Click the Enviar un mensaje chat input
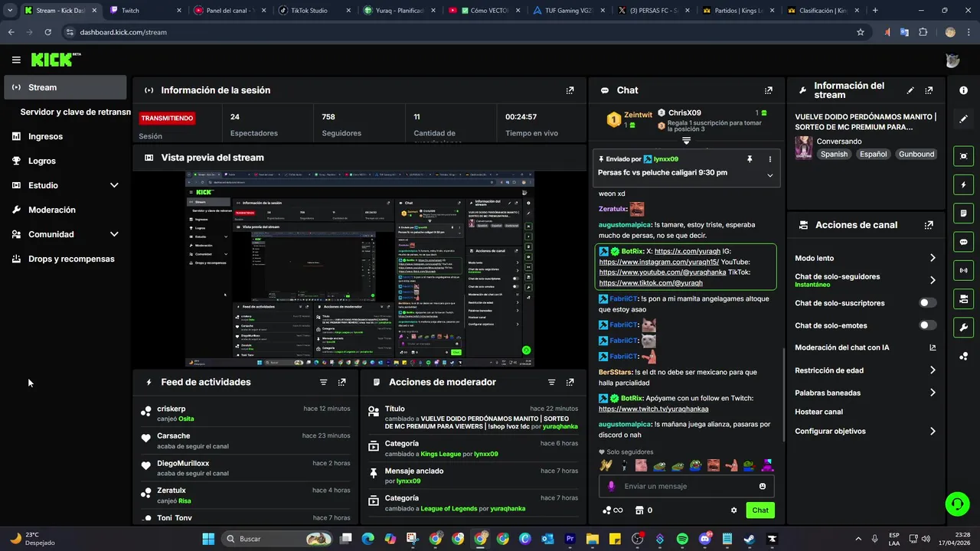 [x=686, y=486]
